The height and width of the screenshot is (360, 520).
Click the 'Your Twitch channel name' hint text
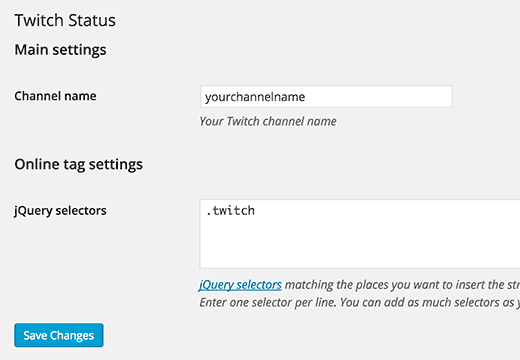click(x=268, y=121)
